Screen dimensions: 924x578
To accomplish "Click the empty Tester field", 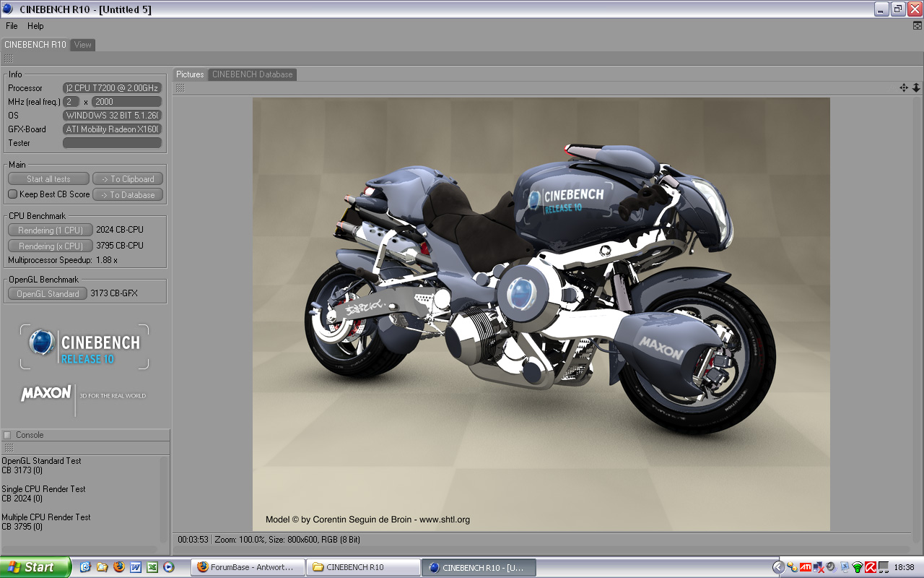I will point(112,143).
